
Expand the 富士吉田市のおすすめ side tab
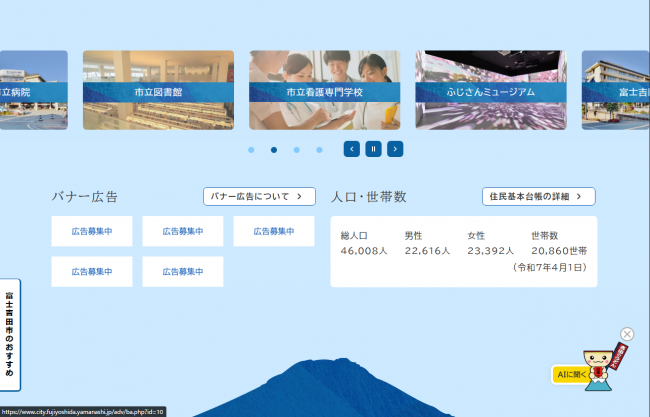coord(9,339)
